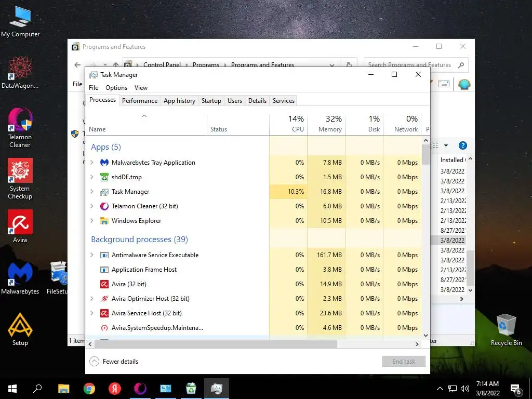Switch to the Users tab
The height and width of the screenshot is (399, 532).
point(235,101)
